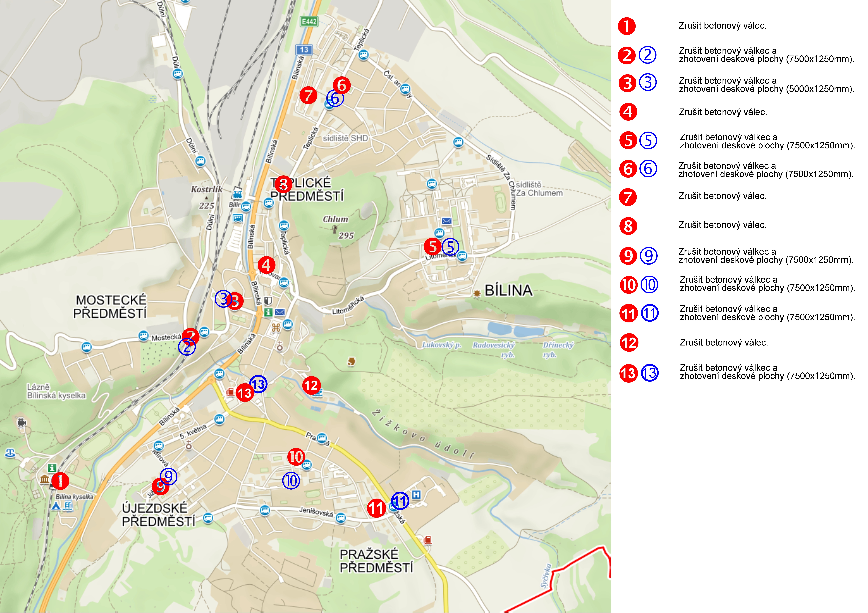The height and width of the screenshot is (613, 868).
Task: Click red marker 4 on the map
Action: point(267,265)
